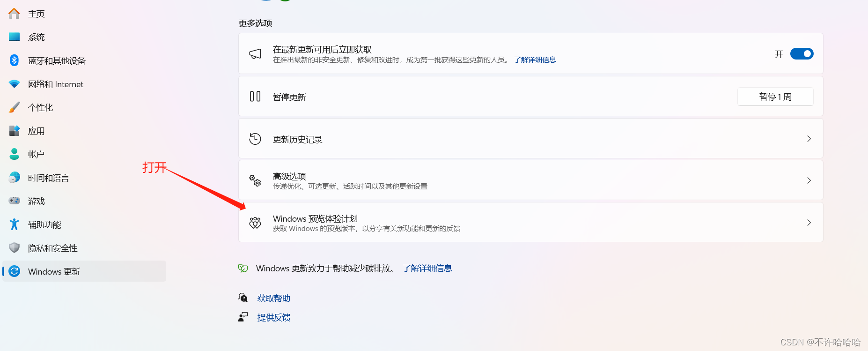Select Windows 更新 in the sidebar

tap(84, 271)
